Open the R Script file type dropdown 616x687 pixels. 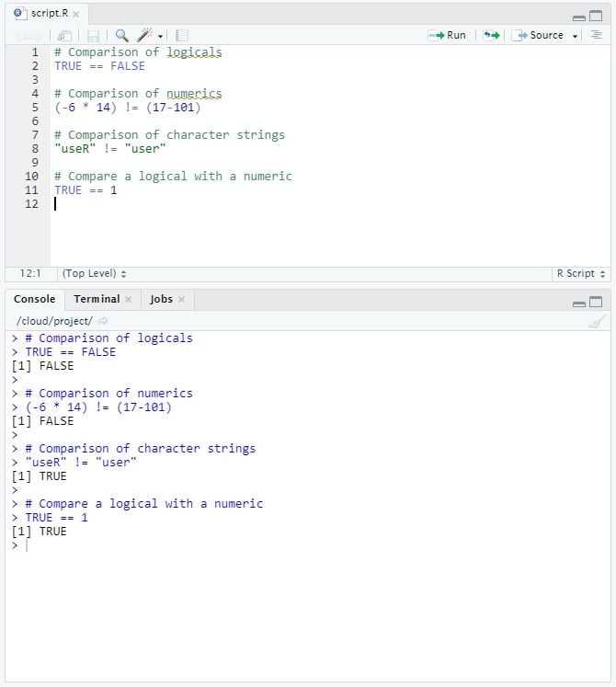(581, 274)
